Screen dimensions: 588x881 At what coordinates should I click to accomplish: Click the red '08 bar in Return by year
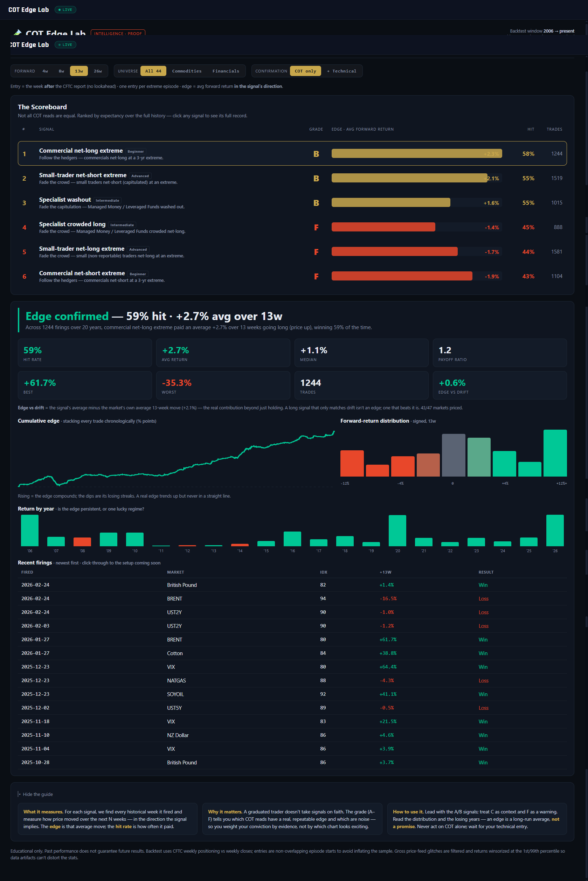82,542
